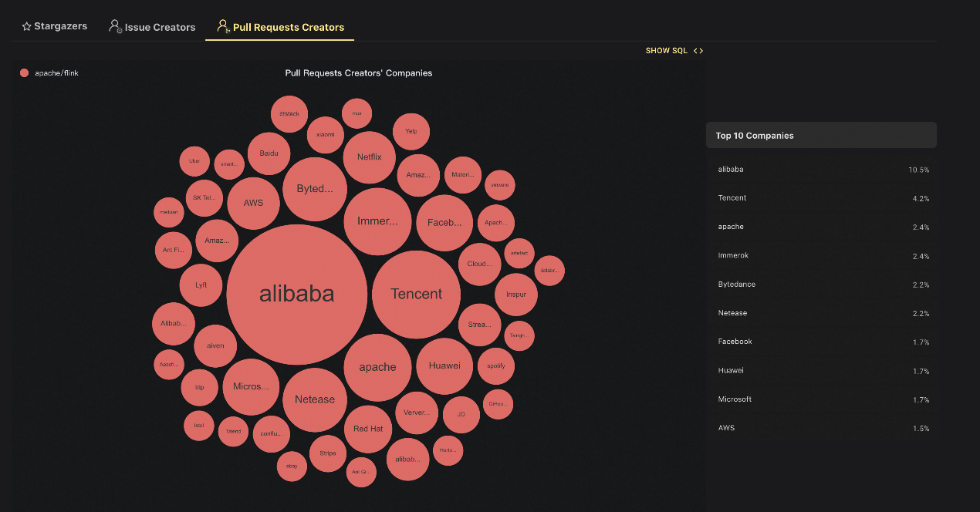The width and height of the screenshot is (980, 512).
Task: Select the trip bubble
Action: pyautogui.click(x=200, y=387)
